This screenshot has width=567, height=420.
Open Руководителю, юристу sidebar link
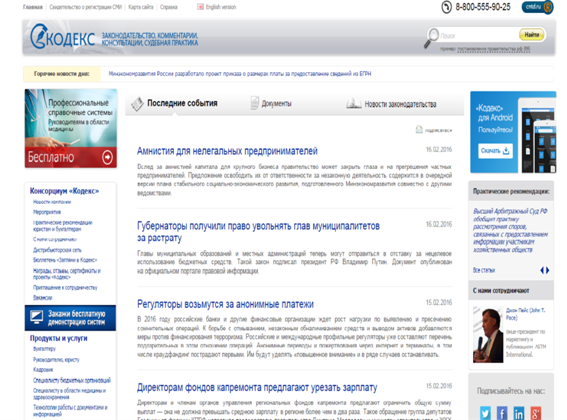click(56, 360)
